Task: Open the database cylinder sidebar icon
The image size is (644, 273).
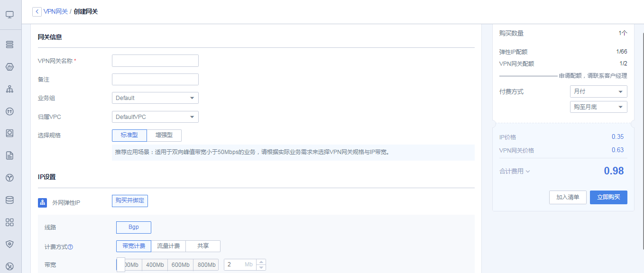Action: point(9,200)
